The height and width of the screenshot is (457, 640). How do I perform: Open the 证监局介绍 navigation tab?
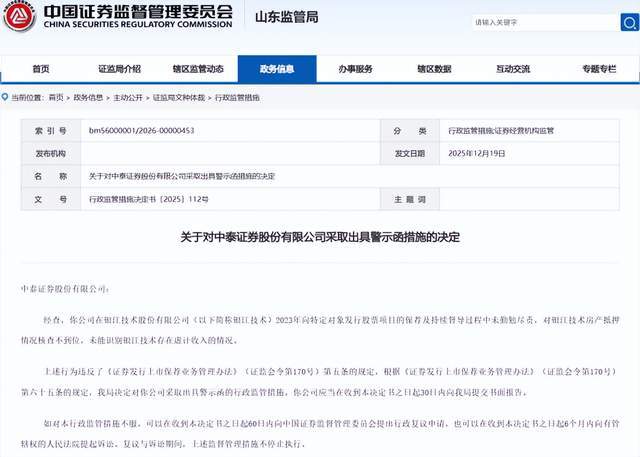120,69
